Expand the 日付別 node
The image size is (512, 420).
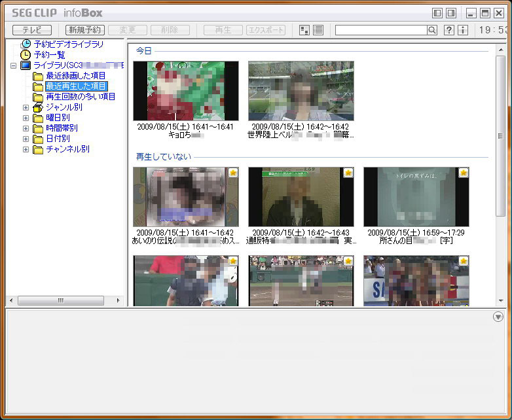pyautogui.click(x=26, y=139)
